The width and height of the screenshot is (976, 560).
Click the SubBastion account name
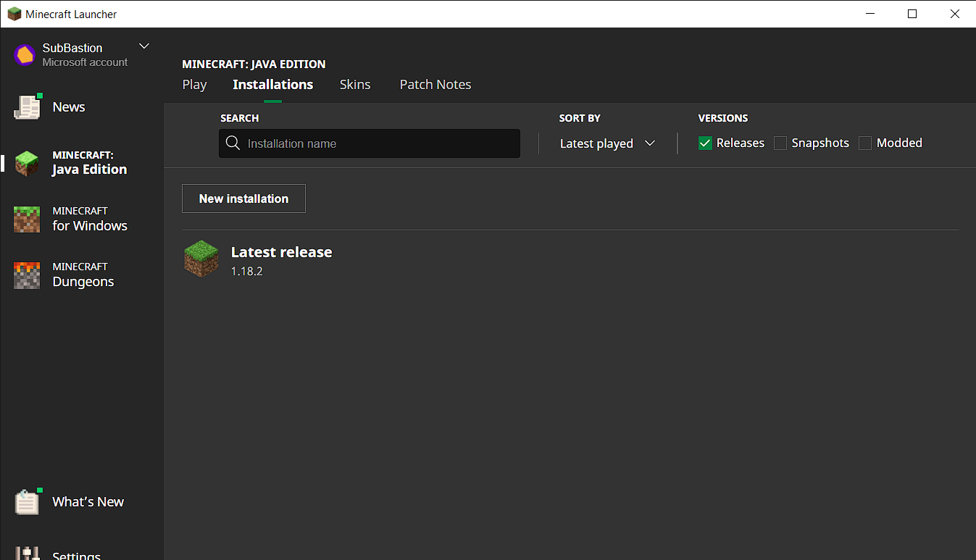tap(72, 48)
